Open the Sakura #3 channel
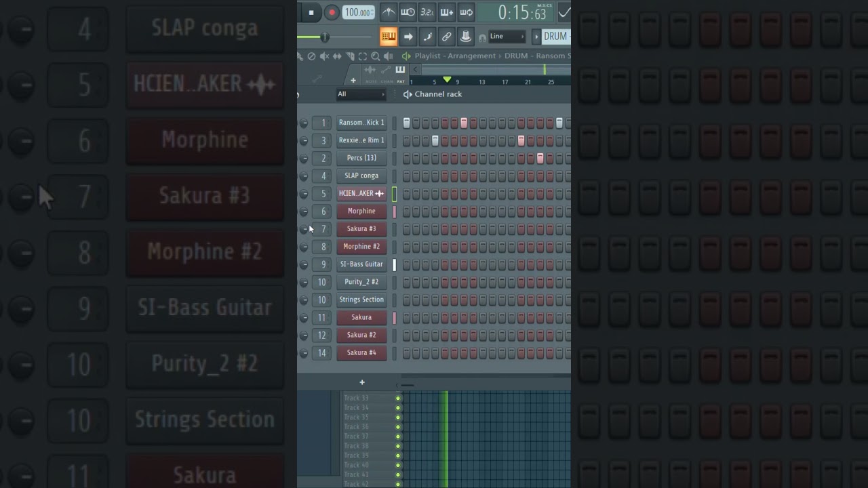Image resolution: width=868 pixels, height=488 pixels. [361, 229]
